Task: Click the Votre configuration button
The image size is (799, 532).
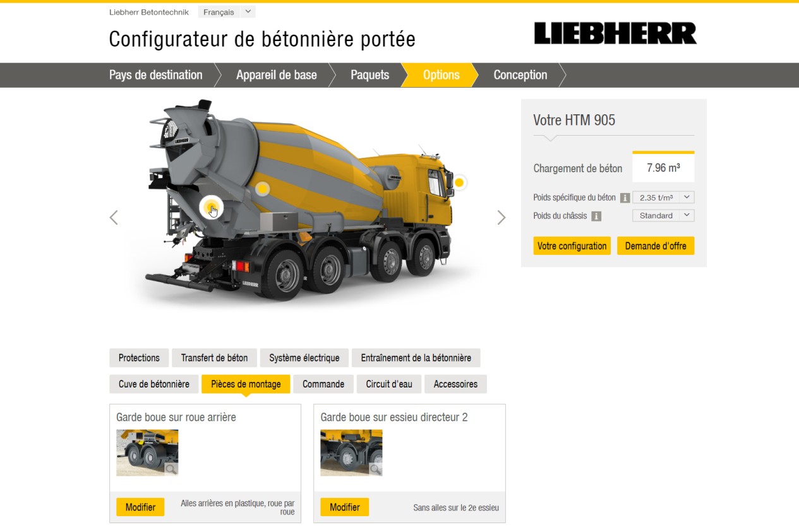Action: click(x=572, y=245)
